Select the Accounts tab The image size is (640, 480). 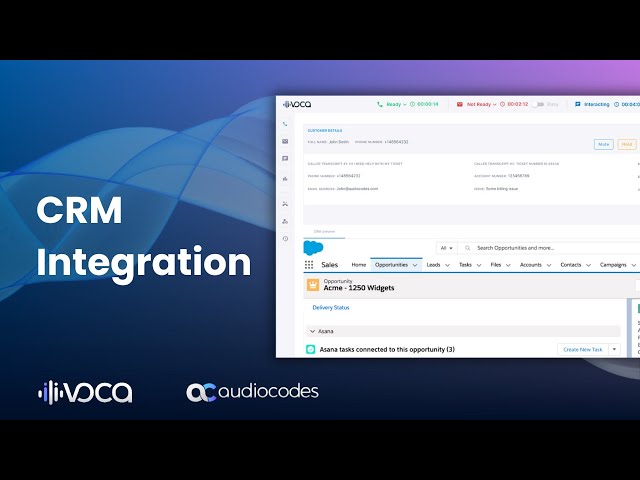tap(531, 265)
